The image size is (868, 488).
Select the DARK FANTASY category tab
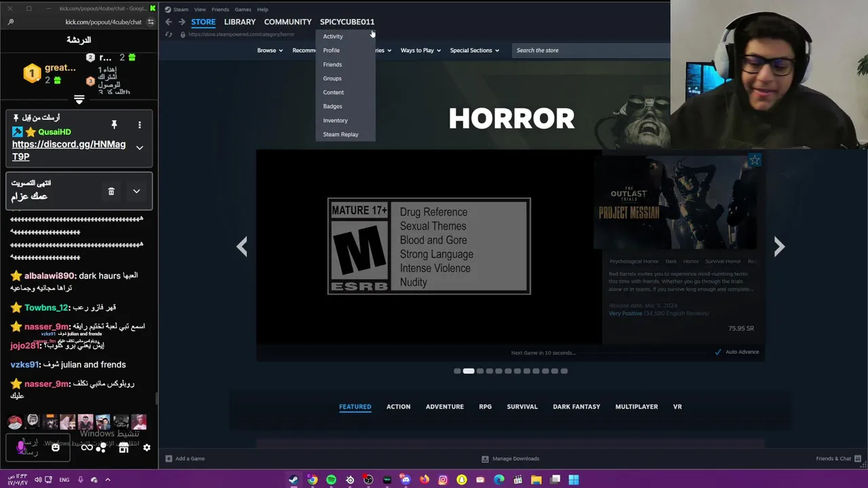pyautogui.click(x=576, y=407)
